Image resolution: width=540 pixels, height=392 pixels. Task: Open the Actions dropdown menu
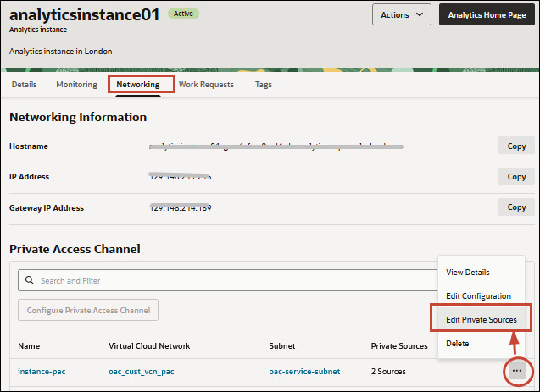click(x=401, y=14)
